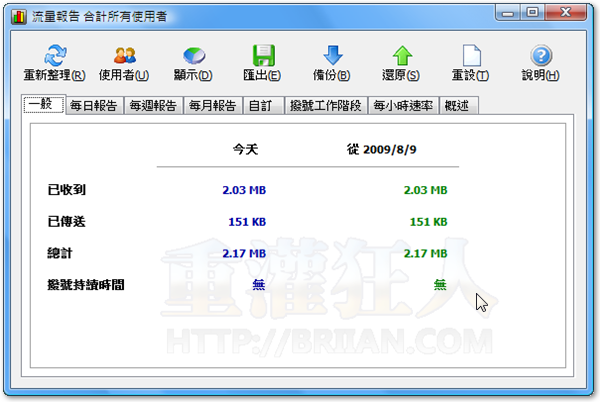Click the 重設 (Reset) blank page icon
This screenshot has width=600, height=402.
470,56
